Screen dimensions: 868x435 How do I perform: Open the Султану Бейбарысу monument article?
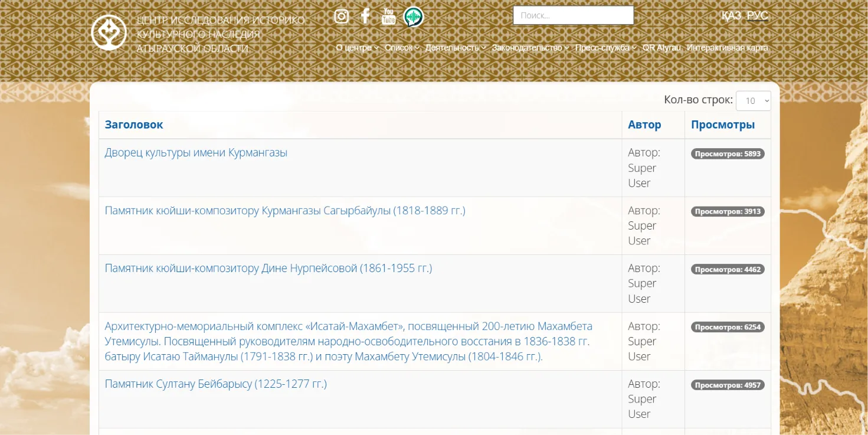tap(216, 384)
